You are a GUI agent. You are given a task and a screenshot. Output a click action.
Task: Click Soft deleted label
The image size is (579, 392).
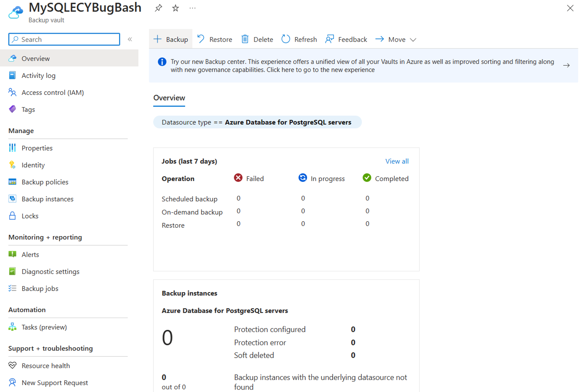(x=254, y=355)
